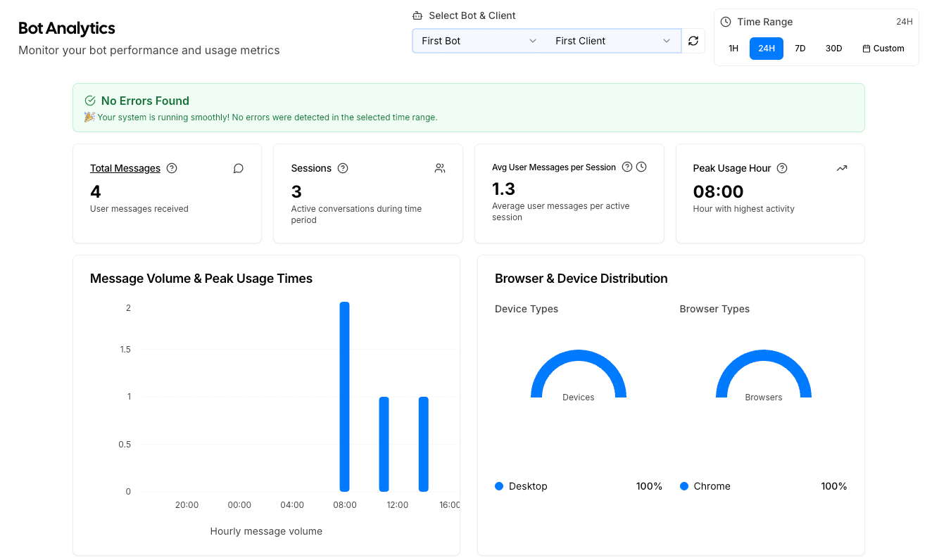Screen dimensions: 939x560
Task: Open the Sessions help tooltip icon
Action: (x=343, y=168)
